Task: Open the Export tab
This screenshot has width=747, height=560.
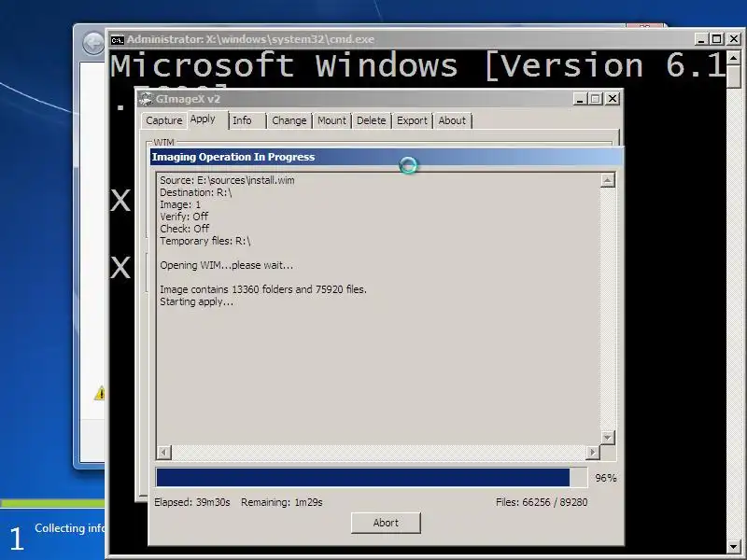Action: pyautogui.click(x=412, y=120)
